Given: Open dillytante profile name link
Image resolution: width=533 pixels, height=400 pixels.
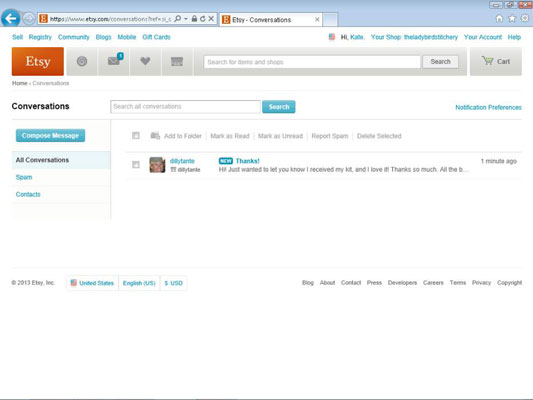Looking at the screenshot, I should point(182,161).
